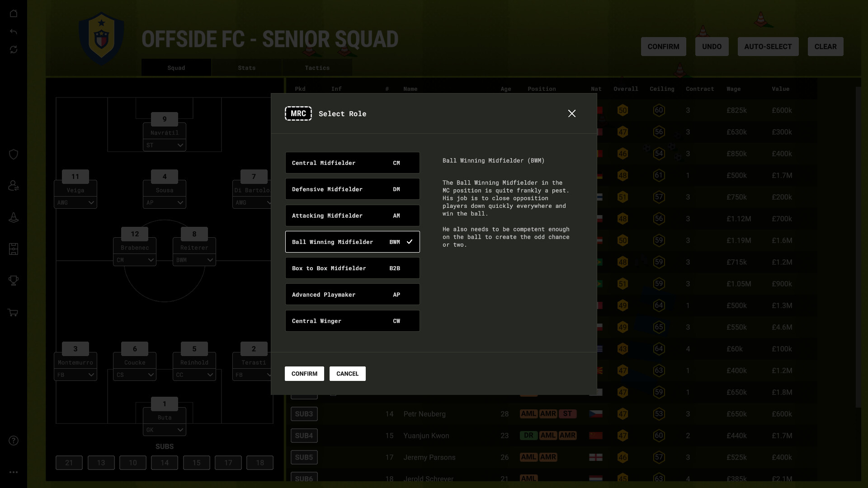The width and height of the screenshot is (868, 488).
Task: Click the help/question mark sidebar icon
Action: point(13,441)
